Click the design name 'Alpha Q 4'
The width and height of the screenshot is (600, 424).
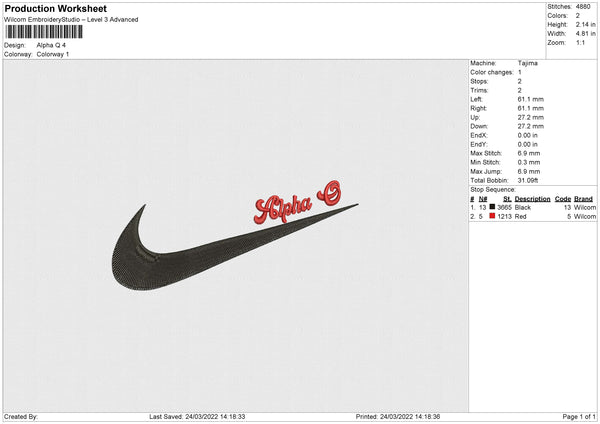point(51,45)
